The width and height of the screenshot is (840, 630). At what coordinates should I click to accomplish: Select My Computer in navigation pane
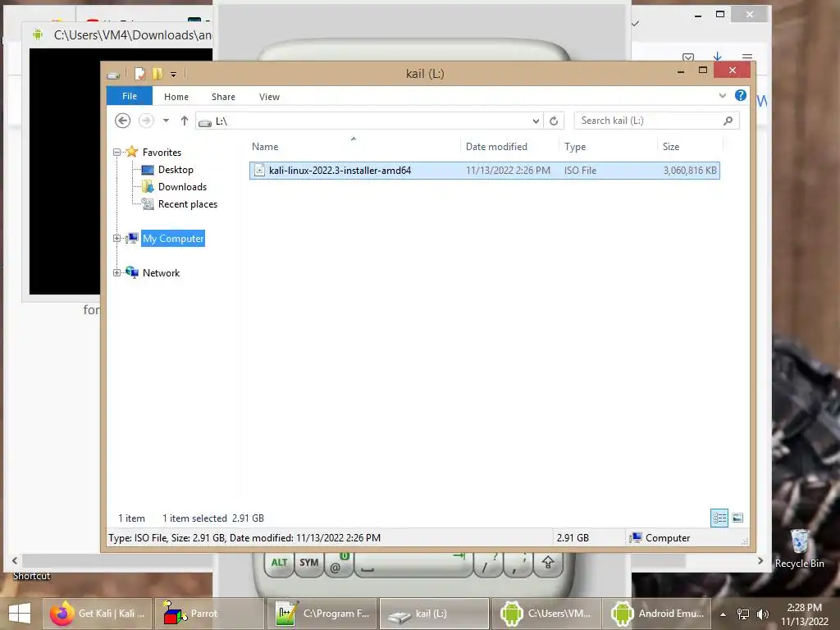(x=173, y=239)
